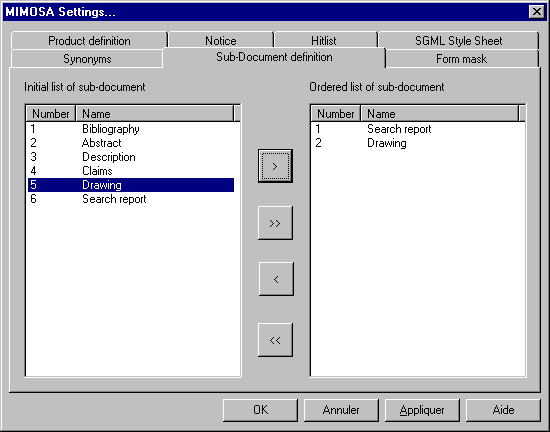
Task: Select the SGML Style Sheet tab
Action: pos(458,41)
